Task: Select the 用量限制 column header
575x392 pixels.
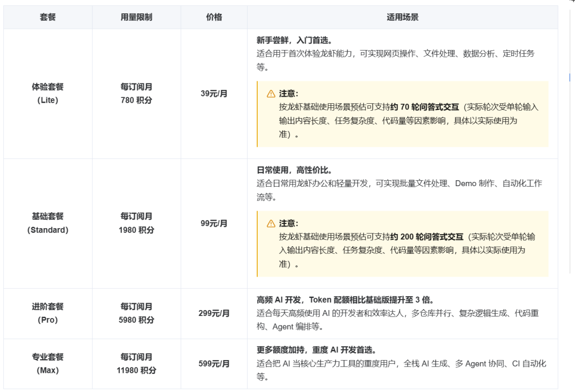Action: pos(136,17)
